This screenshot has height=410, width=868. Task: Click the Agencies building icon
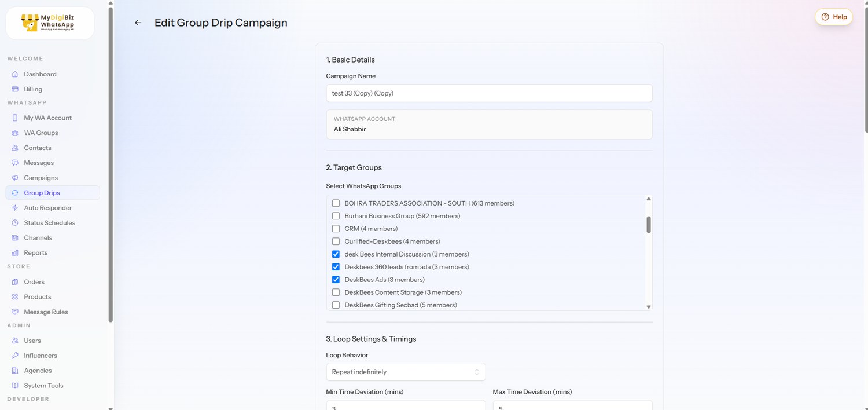point(15,371)
